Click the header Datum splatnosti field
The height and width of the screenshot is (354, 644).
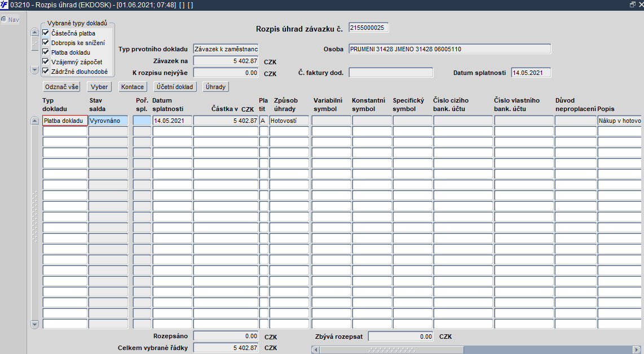[x=531, y=73]
